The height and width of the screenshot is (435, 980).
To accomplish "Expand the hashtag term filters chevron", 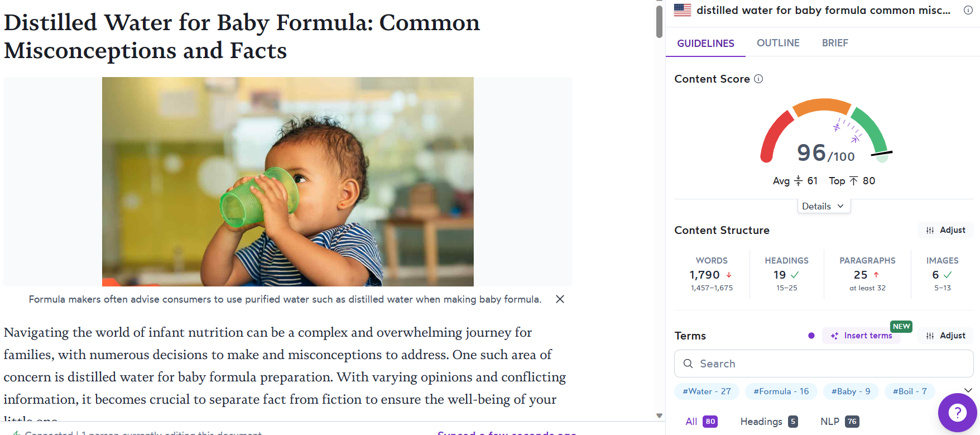I will pyautogui.click(x=968, y=390).
